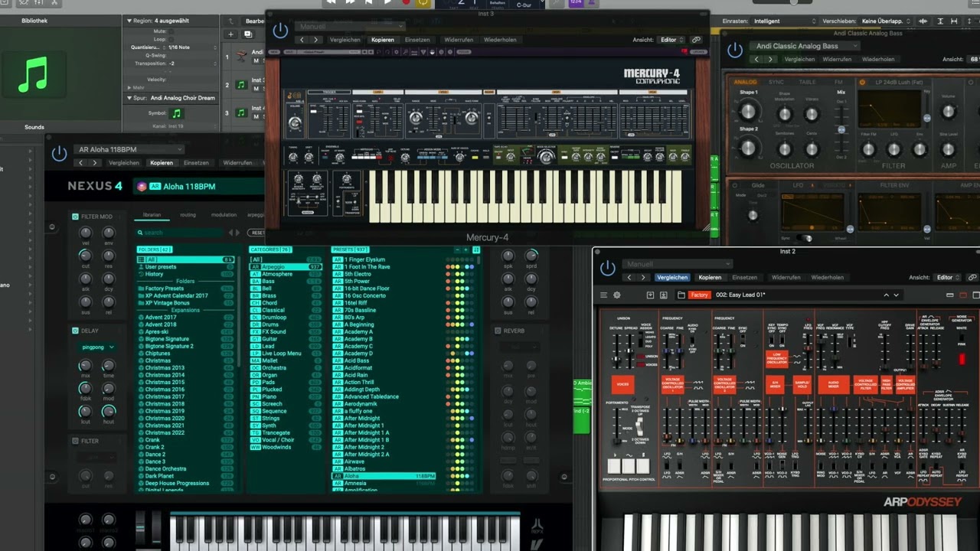
Task: Toggle FILTER enable in Nexus
Action: pos(75,441)
